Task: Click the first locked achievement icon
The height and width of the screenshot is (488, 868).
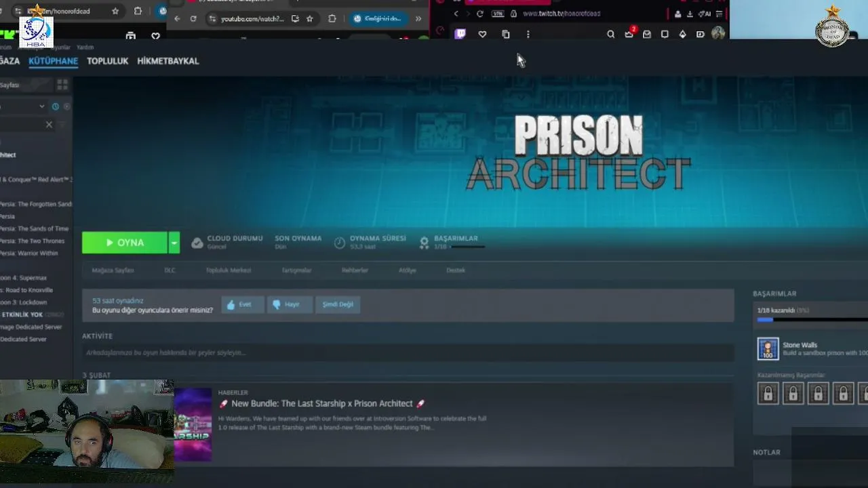Action: tap(768, 393)
